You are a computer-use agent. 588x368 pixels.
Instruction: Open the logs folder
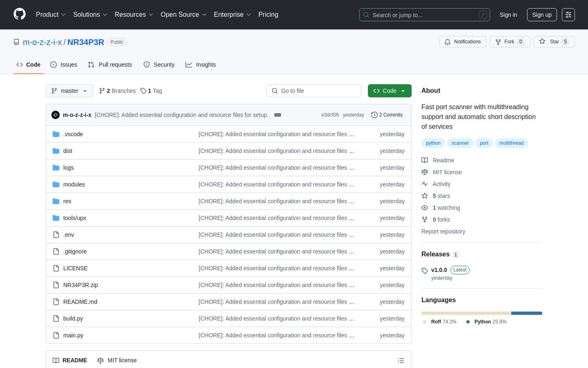(x=69, y=168)
